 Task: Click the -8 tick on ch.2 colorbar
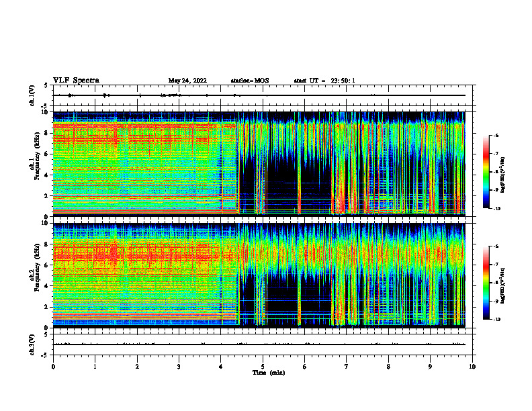(x=496, y=283)
